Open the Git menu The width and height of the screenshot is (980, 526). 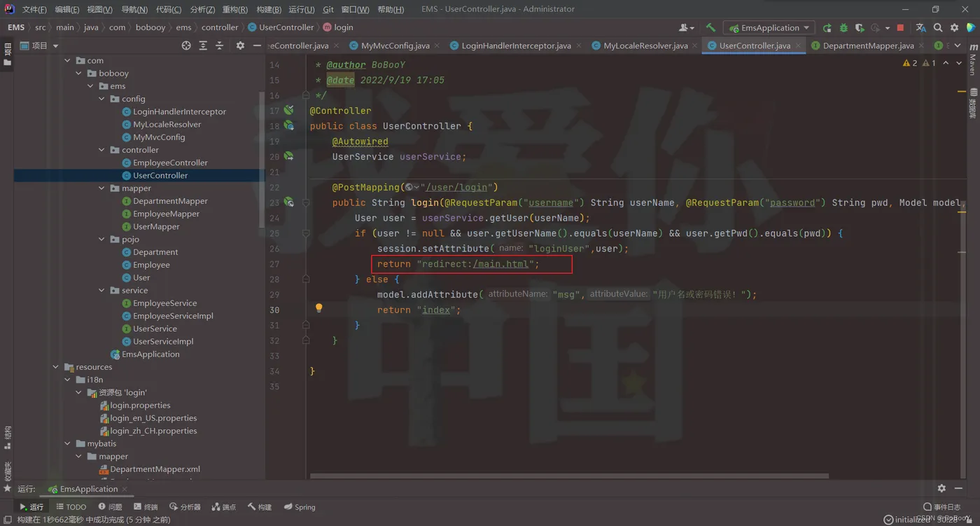328,9
